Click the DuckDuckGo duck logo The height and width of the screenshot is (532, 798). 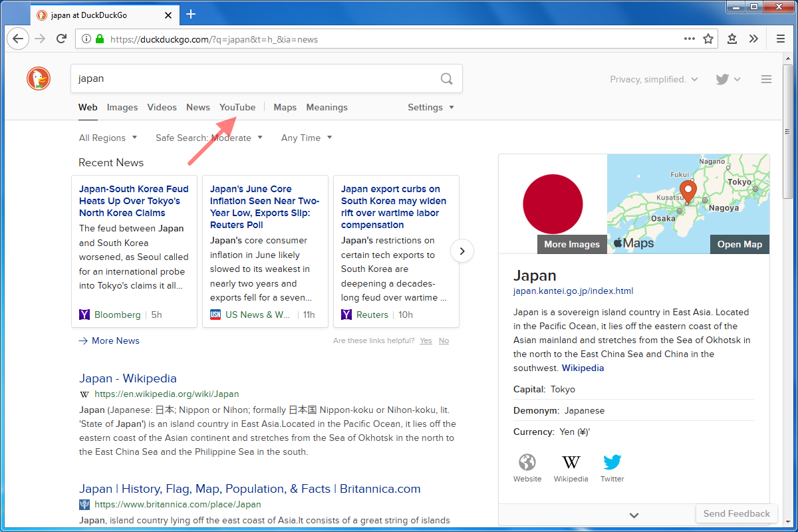point(39,78)
